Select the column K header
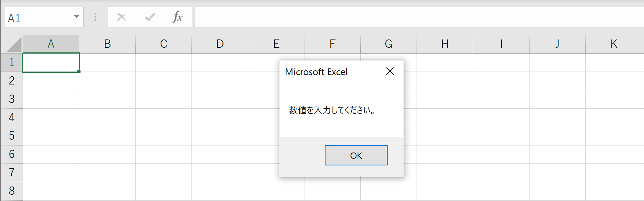644x201 pixels. (x=614, y=44)
